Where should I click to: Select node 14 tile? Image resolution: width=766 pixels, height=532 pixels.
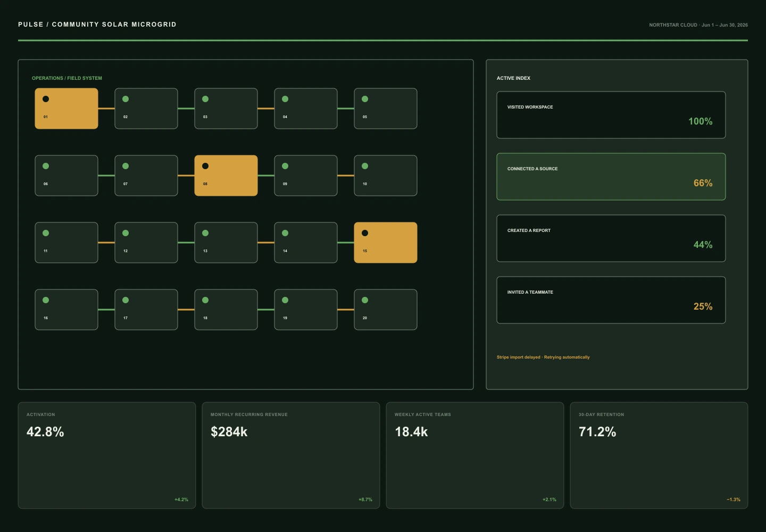[x=306, y=243]
